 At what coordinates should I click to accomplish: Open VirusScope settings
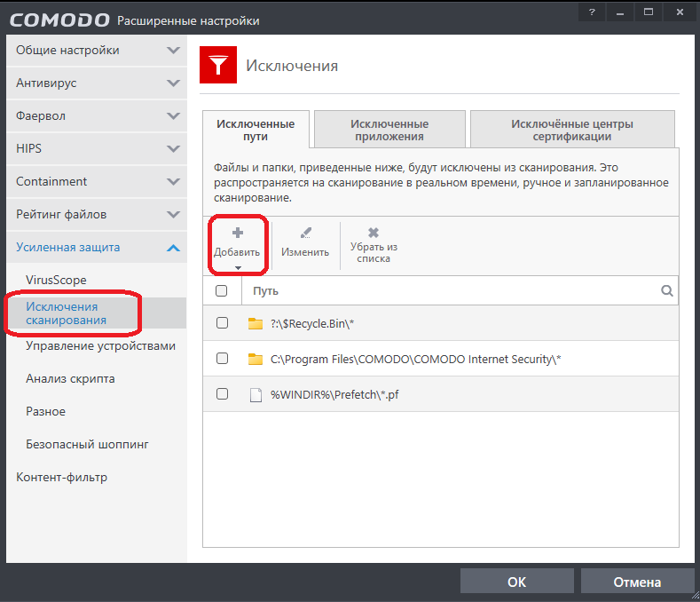[56, 280]
